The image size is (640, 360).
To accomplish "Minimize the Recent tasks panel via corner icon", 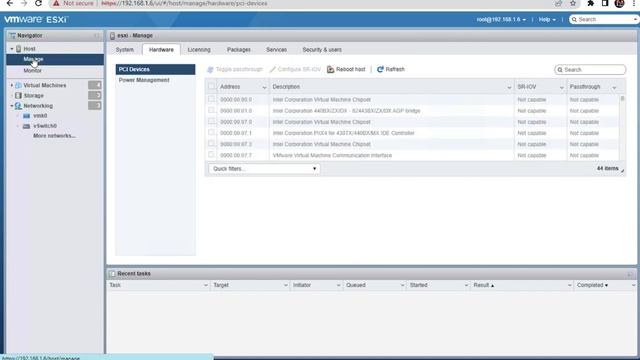I will [630, 274].
